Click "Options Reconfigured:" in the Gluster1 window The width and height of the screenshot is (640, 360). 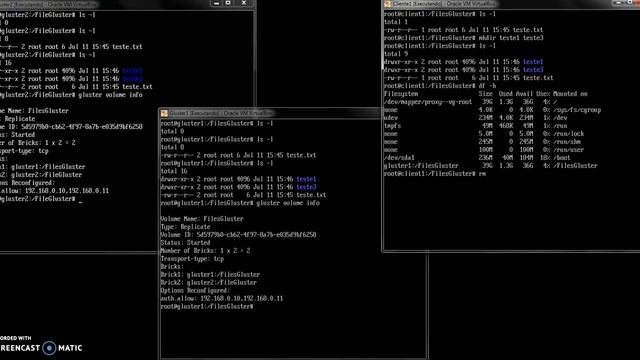point(195,291)
